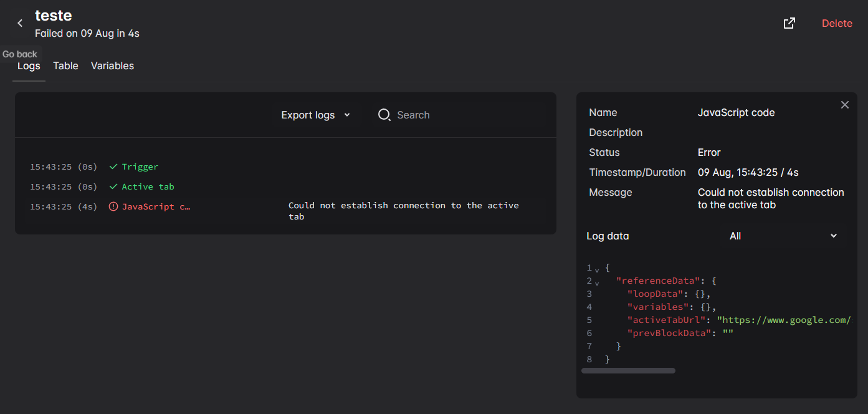Select the Logs tab
868x414 pixels.
29,65
